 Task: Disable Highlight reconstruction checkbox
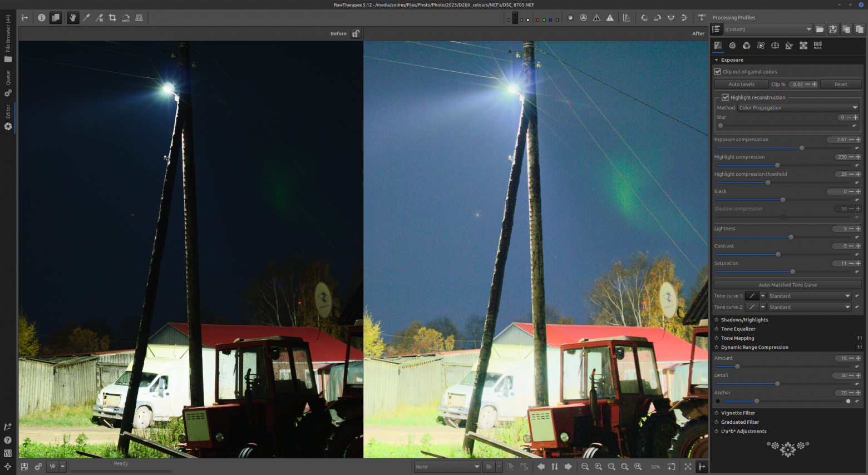click(x=726, y=97)
